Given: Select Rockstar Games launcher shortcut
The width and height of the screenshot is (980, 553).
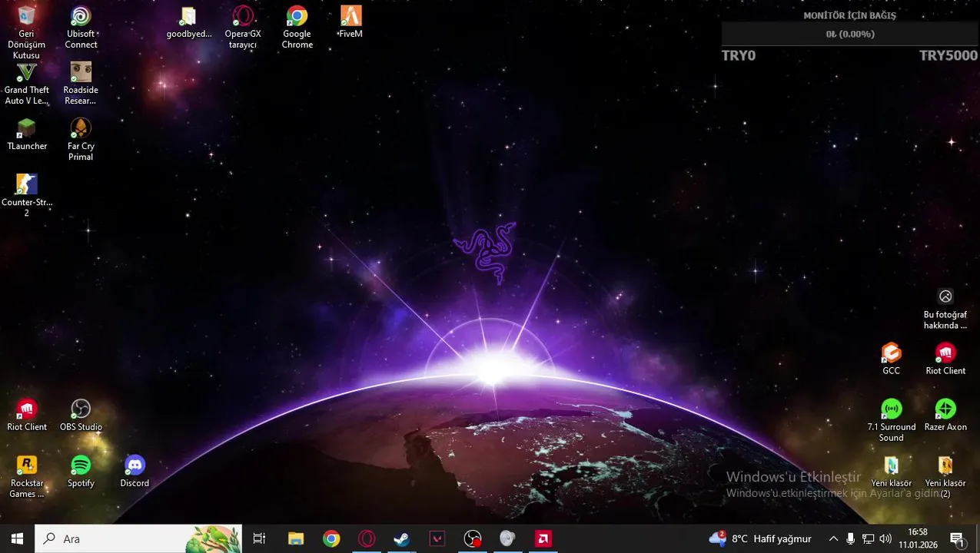Looking at the screenshot, I should (x=27, y=477).
